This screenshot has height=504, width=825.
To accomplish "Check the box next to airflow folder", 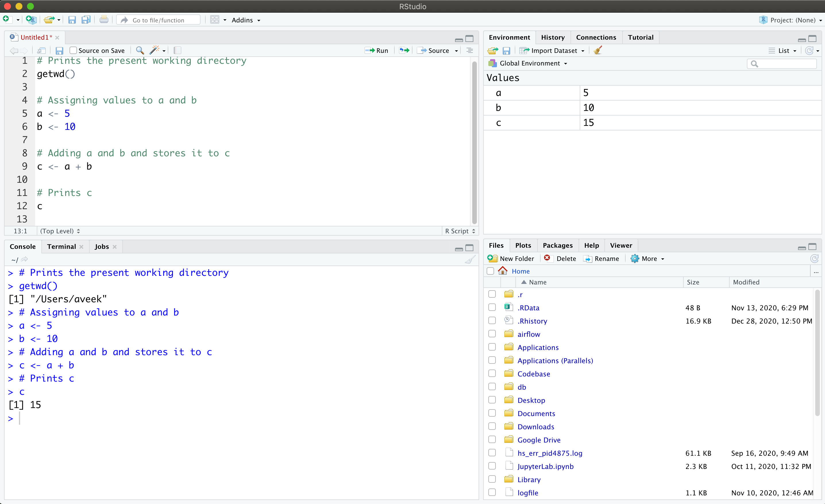I will point(492,334).
